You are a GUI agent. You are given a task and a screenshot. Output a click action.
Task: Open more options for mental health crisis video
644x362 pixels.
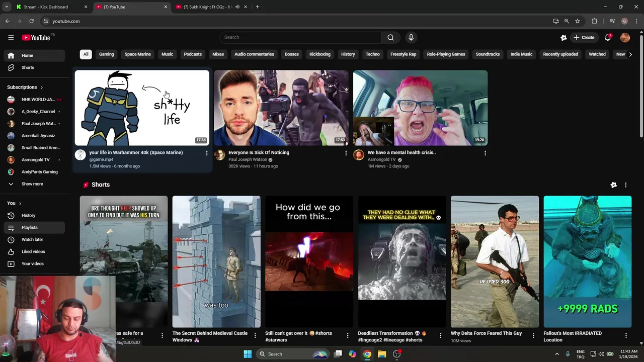(485, 153)
